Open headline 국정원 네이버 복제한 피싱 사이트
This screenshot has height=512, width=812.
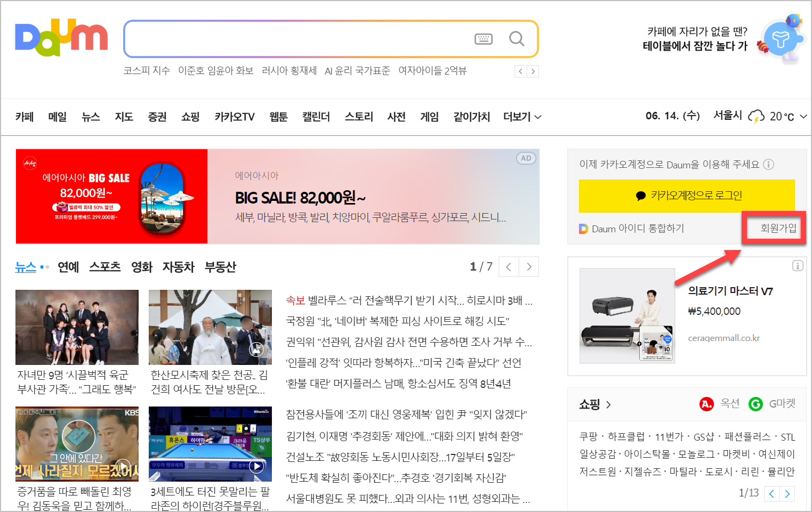point(398,321)
